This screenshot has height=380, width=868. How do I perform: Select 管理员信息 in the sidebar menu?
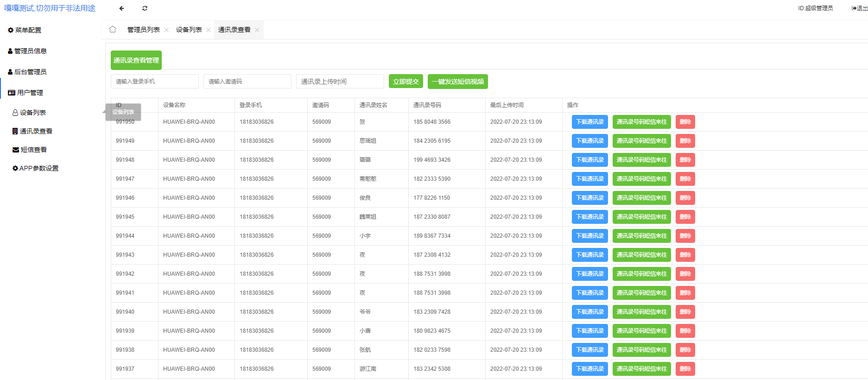point(27,51)
